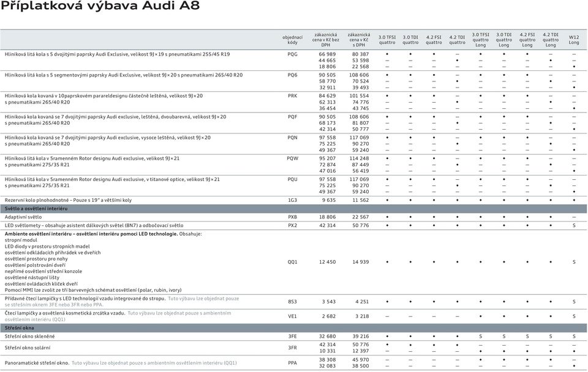
Task: Click the order code PPA
Action: 293,363
